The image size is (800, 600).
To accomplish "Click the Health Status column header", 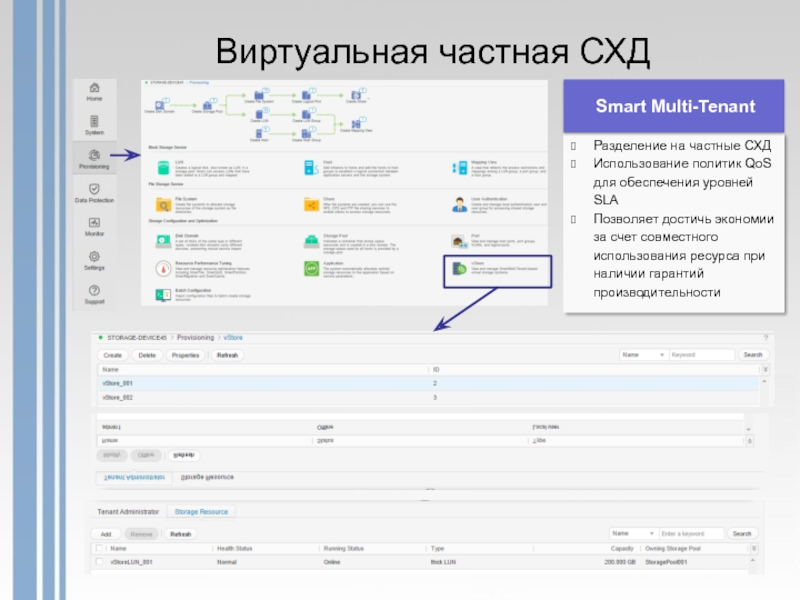I will [x=235, y=548].
